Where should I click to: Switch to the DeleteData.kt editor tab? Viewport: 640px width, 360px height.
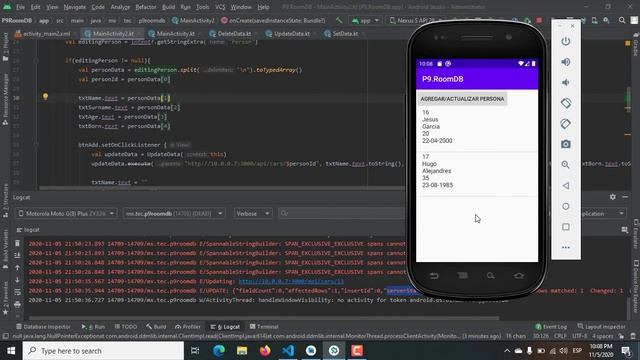click(233, 33)
